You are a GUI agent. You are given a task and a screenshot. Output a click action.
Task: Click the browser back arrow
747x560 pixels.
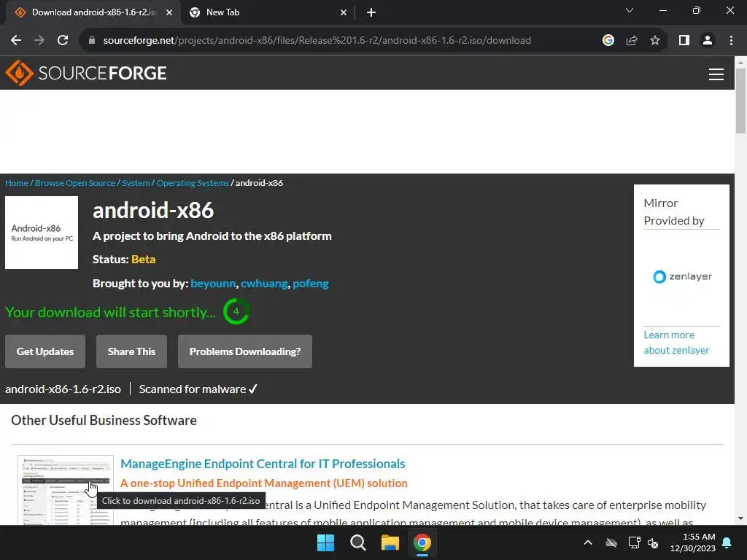click(x=16, y=41)
